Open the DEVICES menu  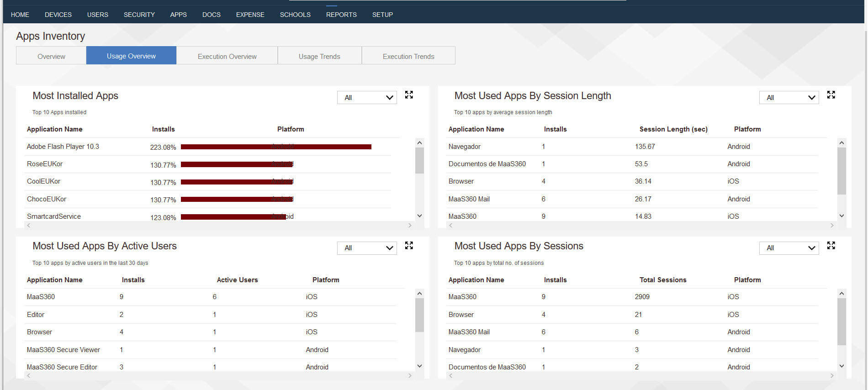pos(58,15)
